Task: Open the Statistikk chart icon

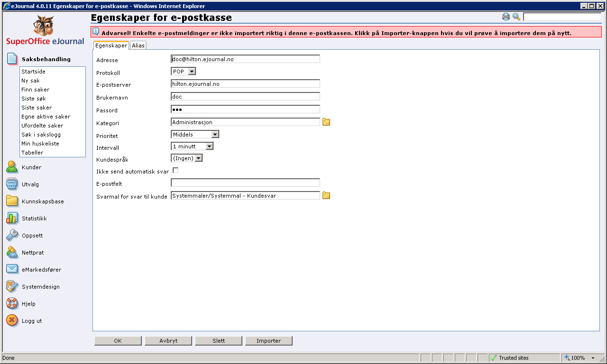Action: coord(12,218)
